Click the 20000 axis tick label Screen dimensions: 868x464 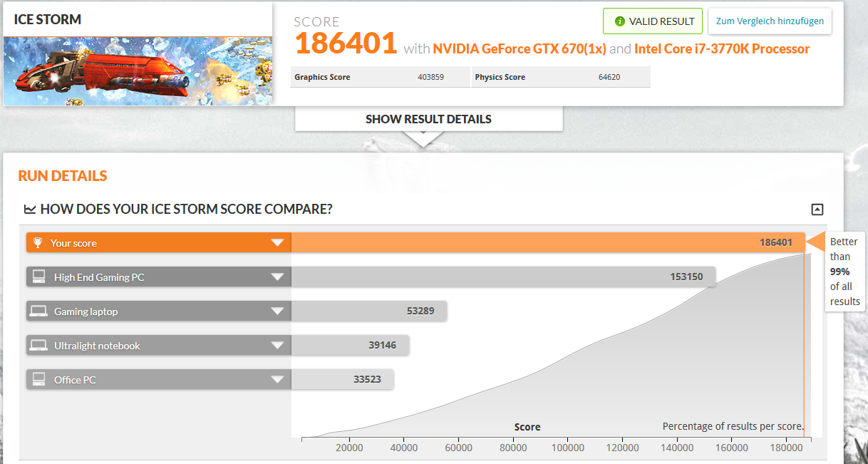[349, 448]
